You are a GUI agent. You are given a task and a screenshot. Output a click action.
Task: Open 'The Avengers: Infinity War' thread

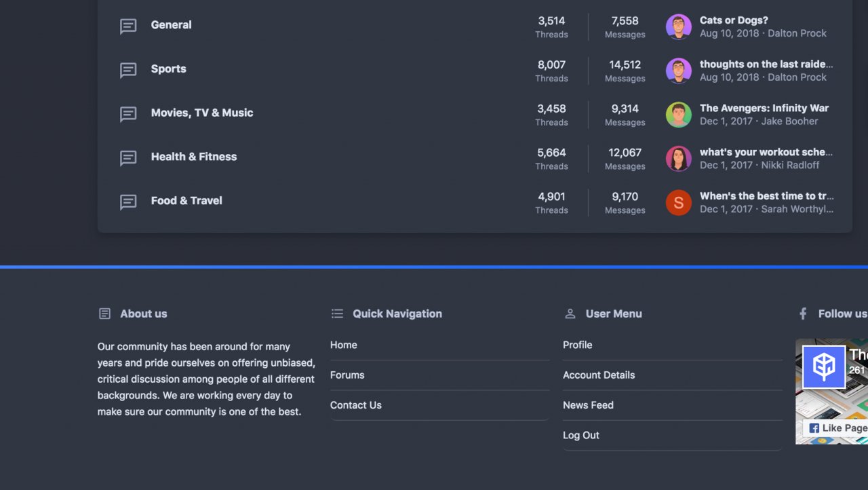764,108
